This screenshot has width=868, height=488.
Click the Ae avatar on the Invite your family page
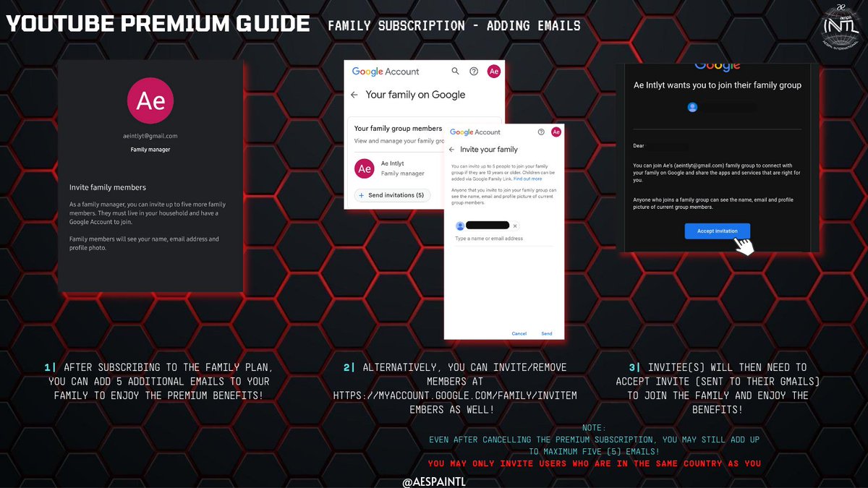(x=556, y=132)
